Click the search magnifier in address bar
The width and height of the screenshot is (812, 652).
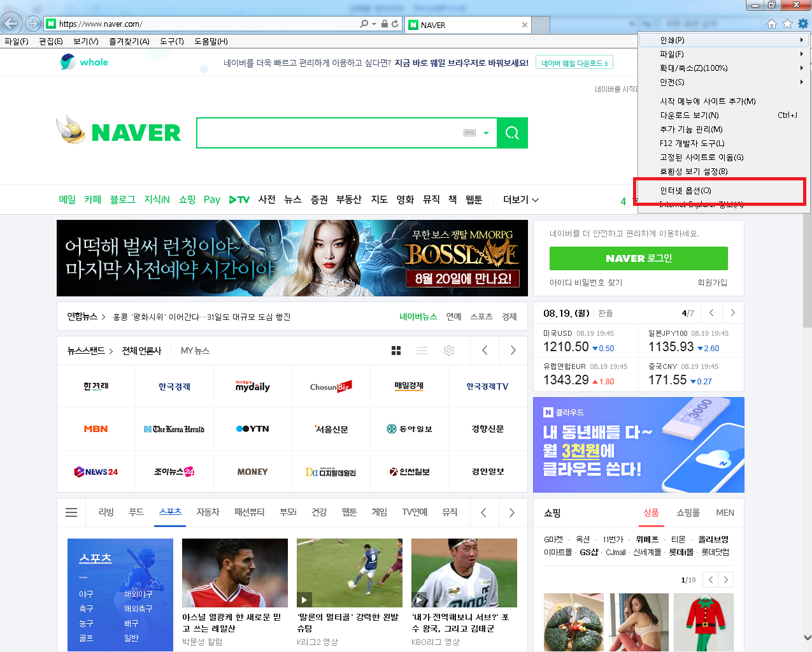click(364, 24)
